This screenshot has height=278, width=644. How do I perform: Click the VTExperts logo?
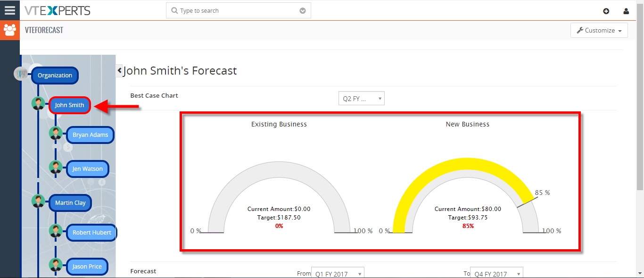pyautogui.click(x=58, y=10)
